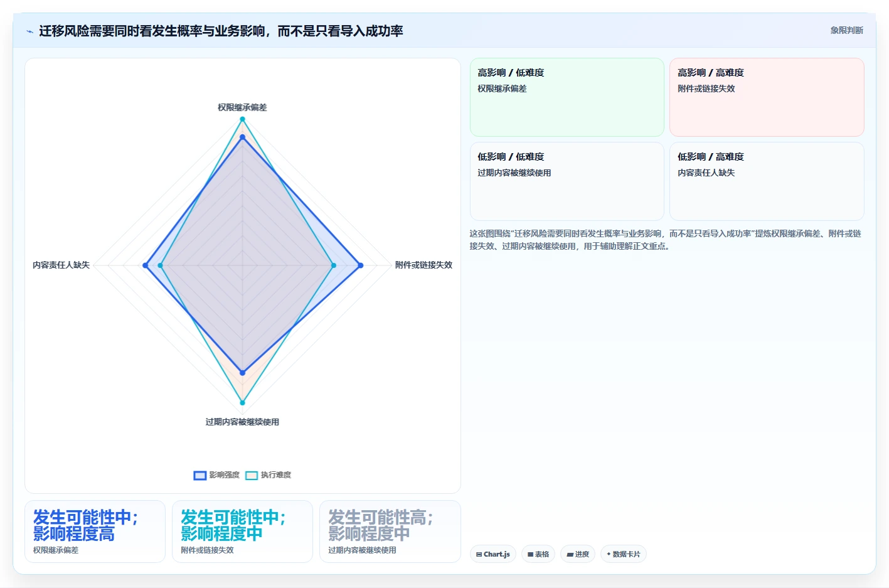Screen dimensions: 889x588
Task: Toggle the 执行难度 legend dataset
Action: click(x=269, y=475)
